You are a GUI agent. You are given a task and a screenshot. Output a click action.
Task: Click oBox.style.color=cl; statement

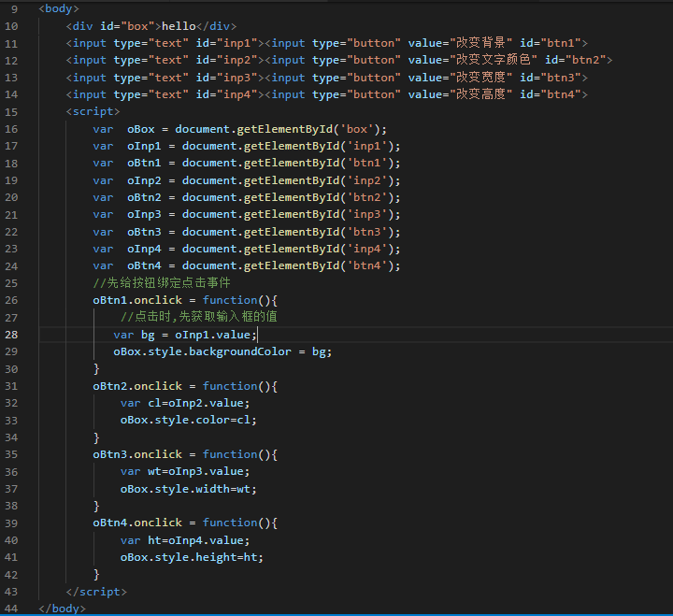pyautogui.click(x=189, y=420)
